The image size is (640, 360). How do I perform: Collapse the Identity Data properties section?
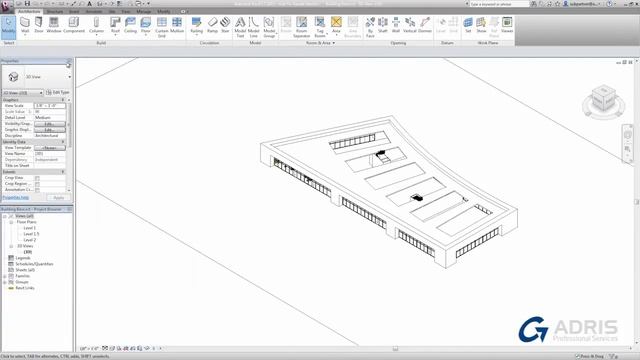[x=63, y=142]
